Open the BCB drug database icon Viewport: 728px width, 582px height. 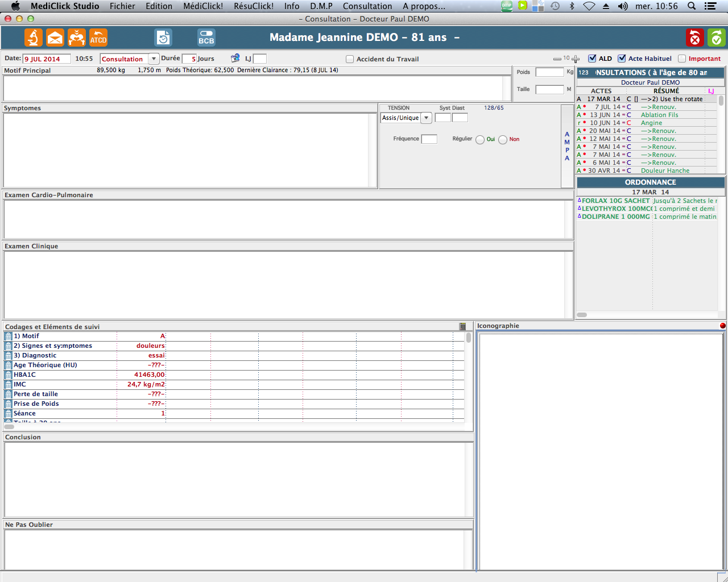[x=206, y=38]
